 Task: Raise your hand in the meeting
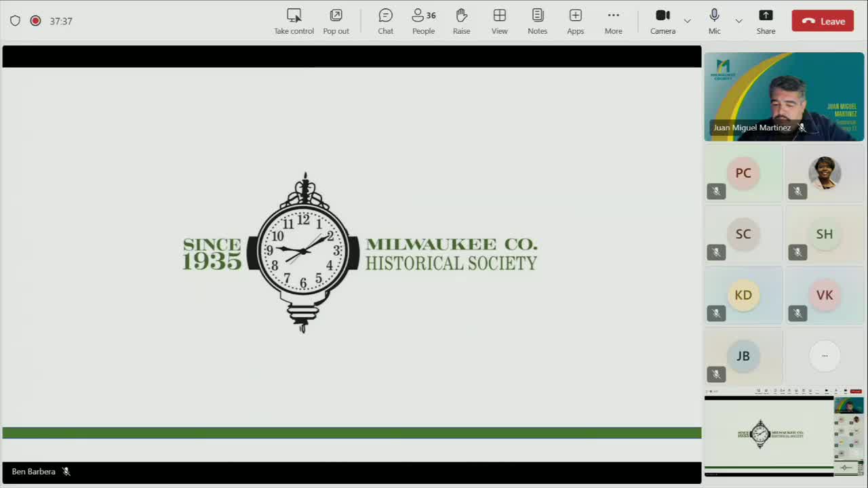click(462, 21)
